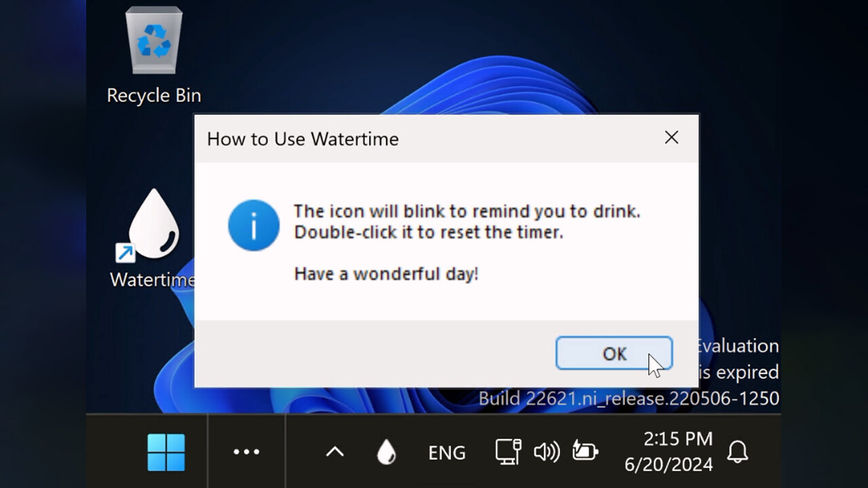868x488 pixels.
Task: Open the Start menu
Action: coord(165,451)
